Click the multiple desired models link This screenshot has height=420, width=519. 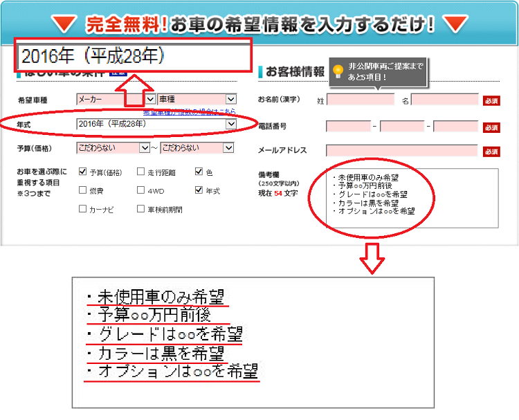tap(190, 111)
